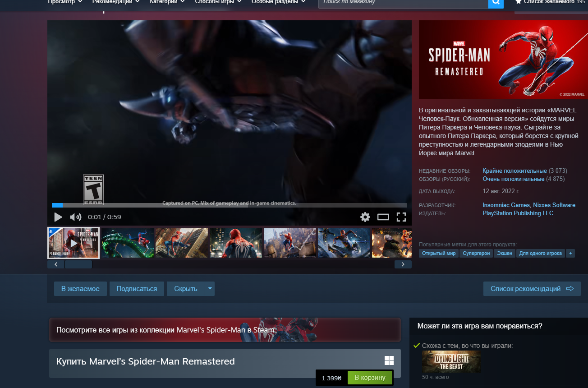Open PlayStation Publishing LLC publisher page
Screen dimensions: 588x388
(518, 213)
